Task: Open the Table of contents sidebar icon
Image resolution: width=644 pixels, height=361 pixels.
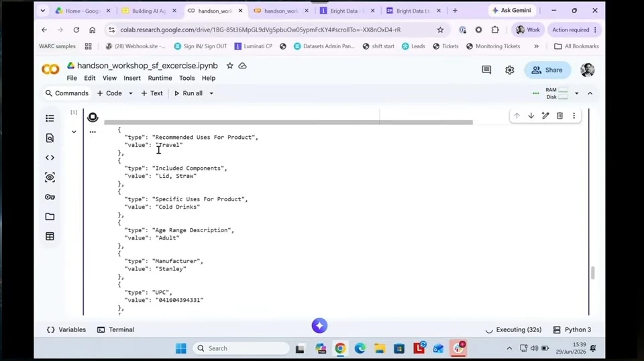Action: [50, 118]
